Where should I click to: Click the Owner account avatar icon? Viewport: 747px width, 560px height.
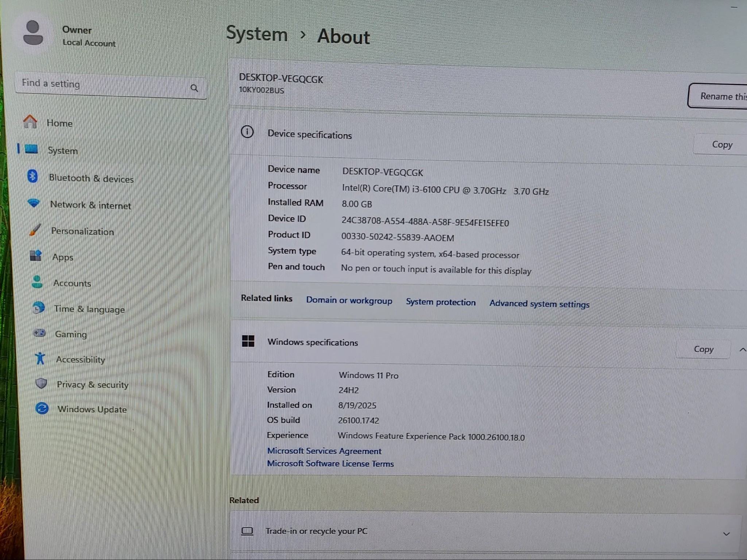coord(33,33)
